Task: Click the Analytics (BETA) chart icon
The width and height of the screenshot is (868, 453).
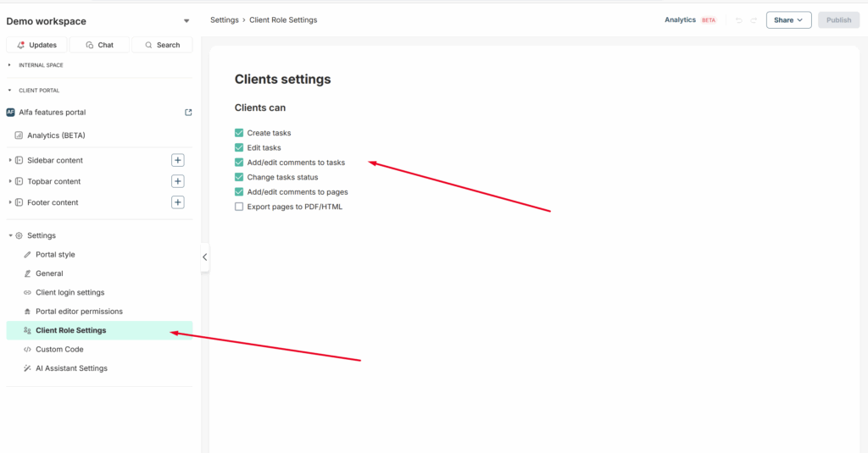Action: (x=19, y=135)
